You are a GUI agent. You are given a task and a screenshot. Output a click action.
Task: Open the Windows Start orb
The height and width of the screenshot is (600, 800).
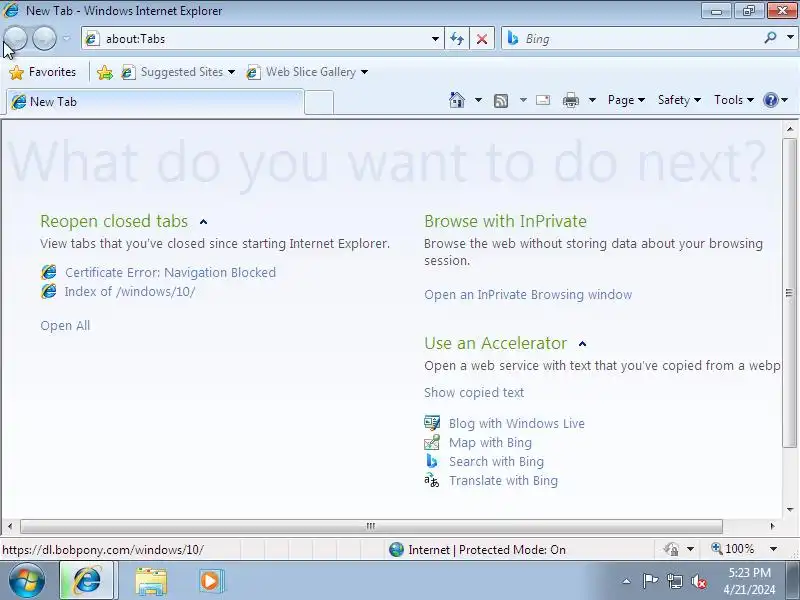26,581
